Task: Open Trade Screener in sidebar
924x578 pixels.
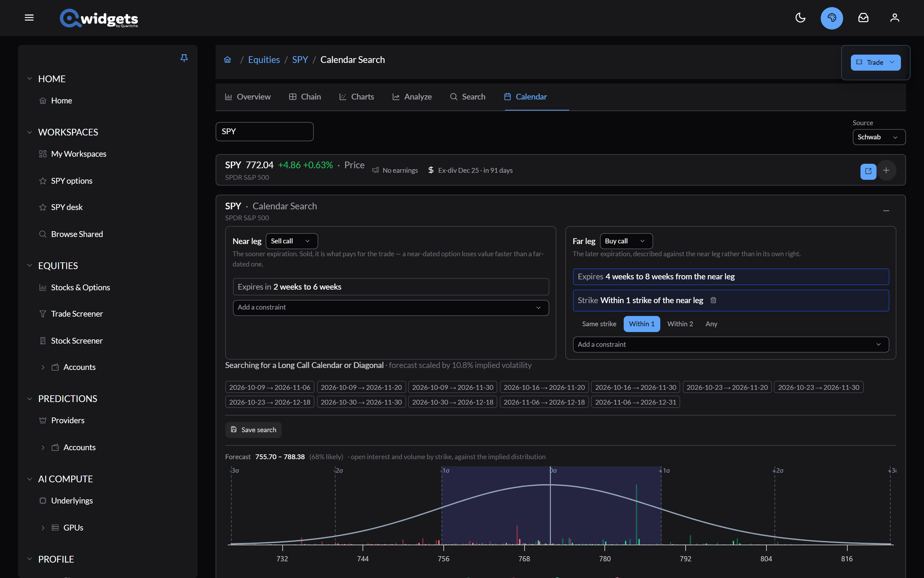Action: tap(77, 314)
